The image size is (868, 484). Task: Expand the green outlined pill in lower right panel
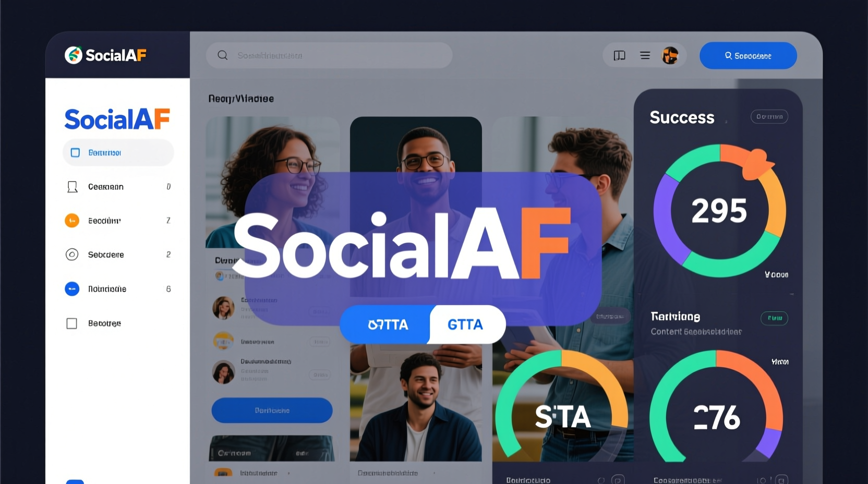coord(775,318)
